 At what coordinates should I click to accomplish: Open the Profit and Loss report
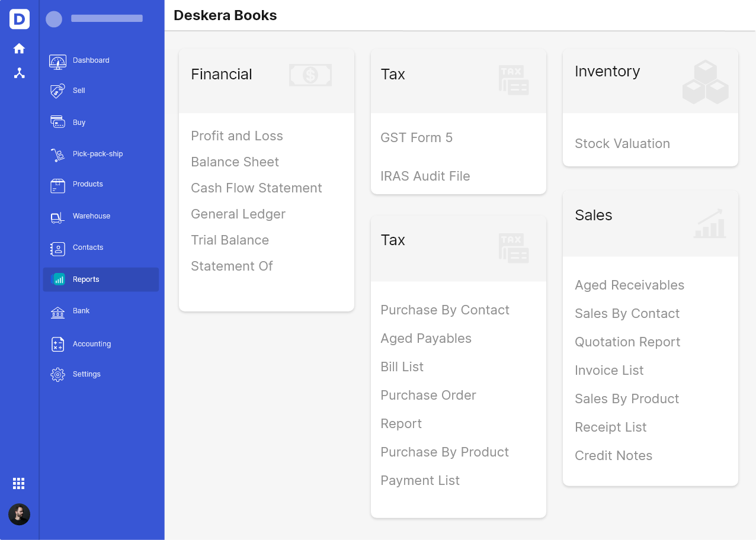[237, 136]
